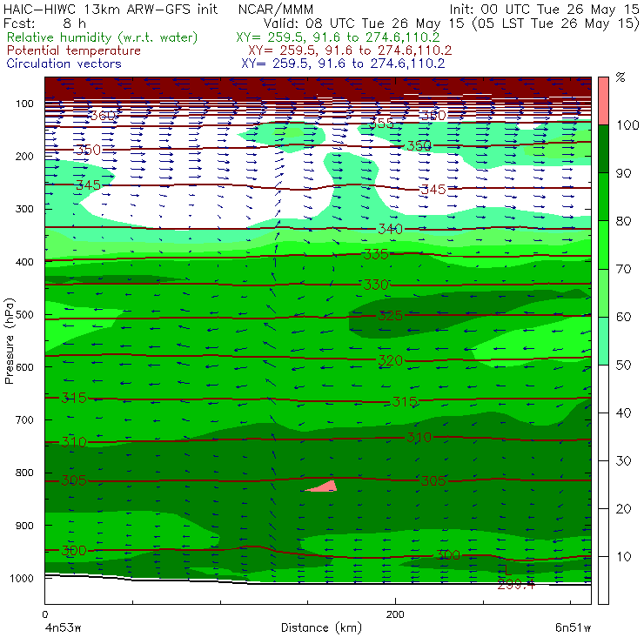The image size is (644, 644).
Task: Click the 'Potential temperature' legend label
Action: (x=73, y=50)
